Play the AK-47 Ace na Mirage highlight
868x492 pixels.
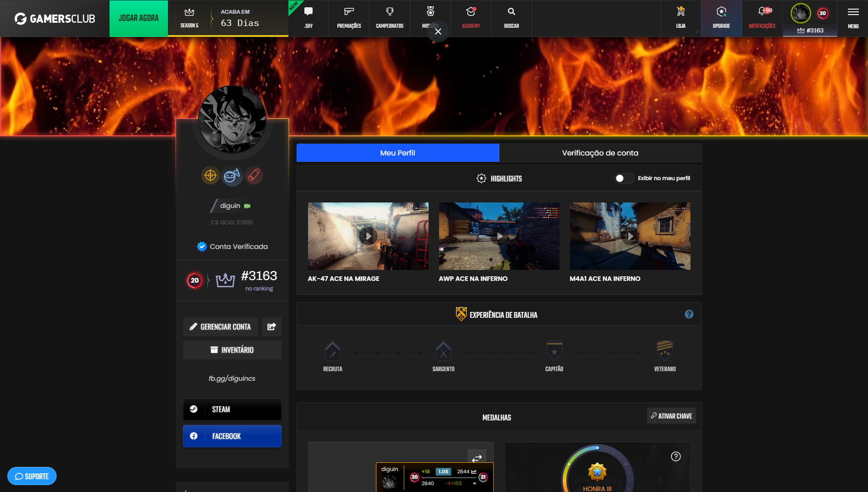pyautogui.click(x=368, y=236)
